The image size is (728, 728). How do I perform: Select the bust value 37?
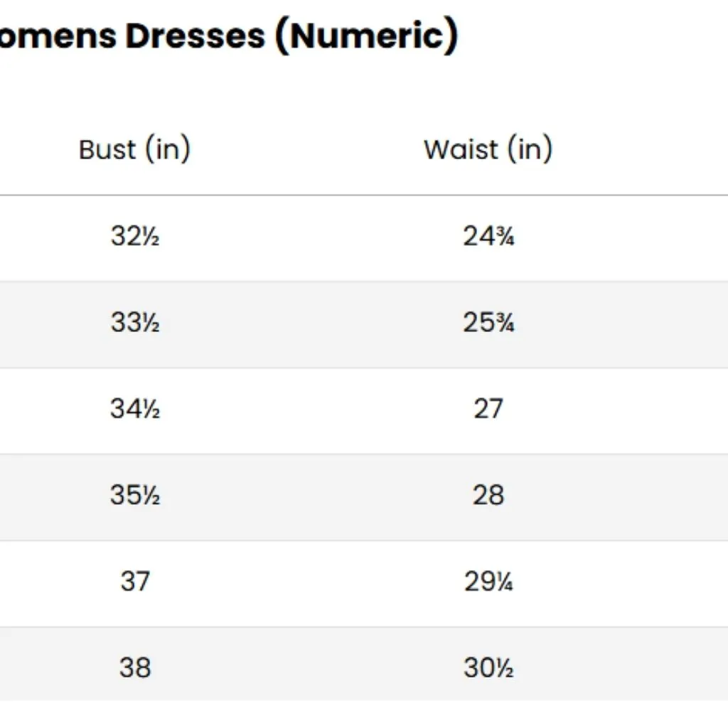134,582
